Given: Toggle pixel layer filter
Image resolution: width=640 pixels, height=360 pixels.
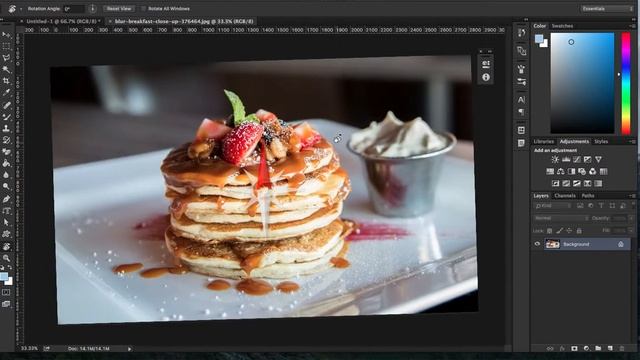Looking at the screenshot, I should (x=580, y=206).
